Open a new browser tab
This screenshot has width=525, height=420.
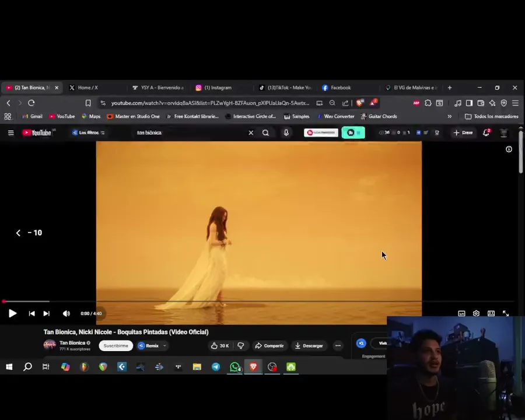[450, 87]
